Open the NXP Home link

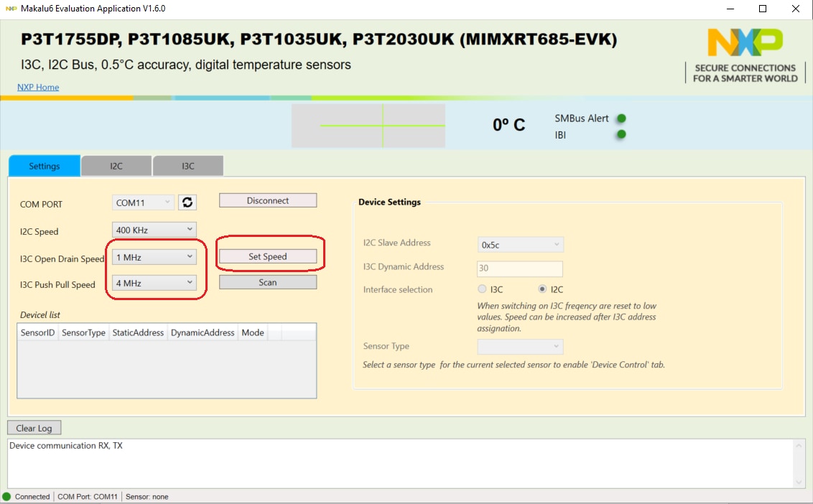click(x=38, y=87)
